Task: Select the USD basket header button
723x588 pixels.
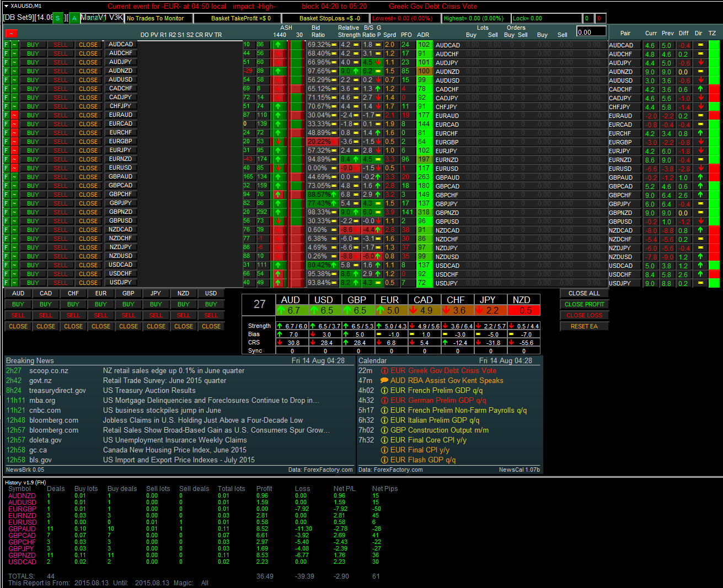Action: [211, 293]
